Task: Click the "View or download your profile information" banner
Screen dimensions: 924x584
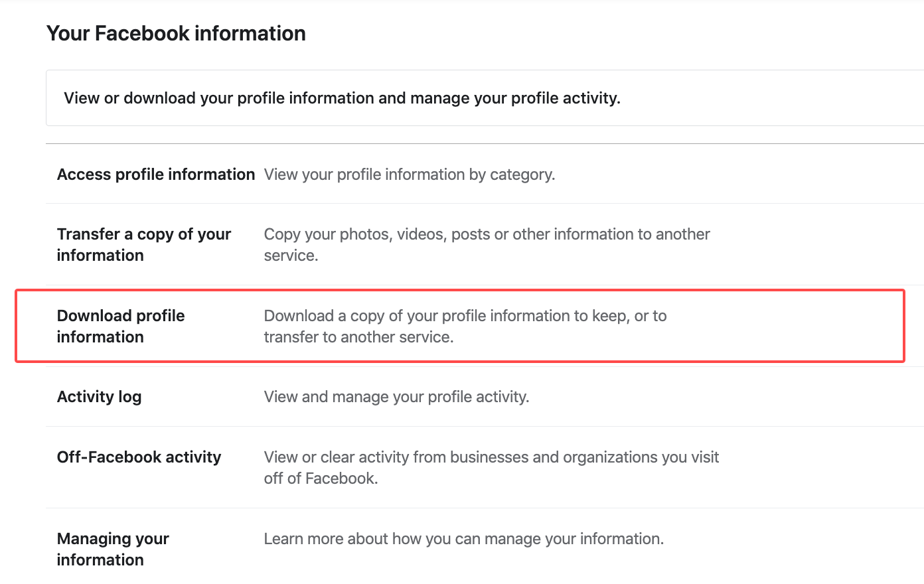Action: click(x=342, y=98)
